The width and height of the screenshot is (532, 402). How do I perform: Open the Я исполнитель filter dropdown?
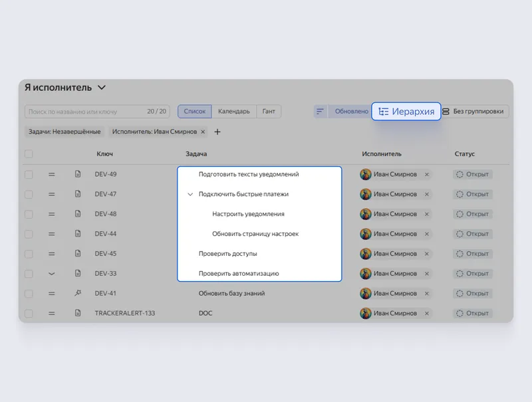[x=65, y=88]
